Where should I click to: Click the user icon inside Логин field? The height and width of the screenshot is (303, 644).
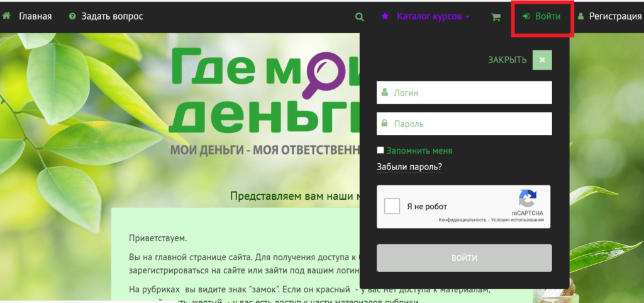click(x=385, y=92)
